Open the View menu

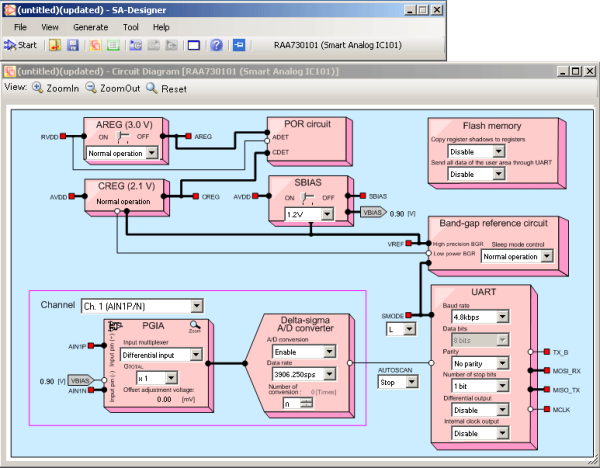(50, 27)
